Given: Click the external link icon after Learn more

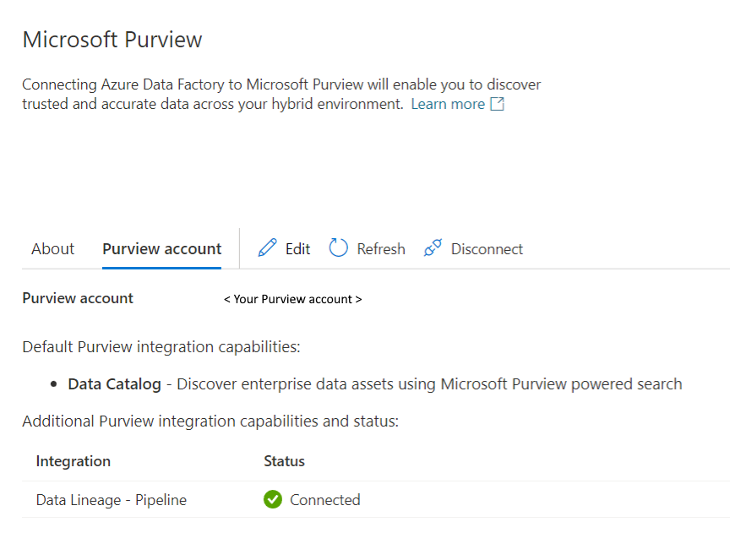Looking at the screenshot, I should click(497, 104).
